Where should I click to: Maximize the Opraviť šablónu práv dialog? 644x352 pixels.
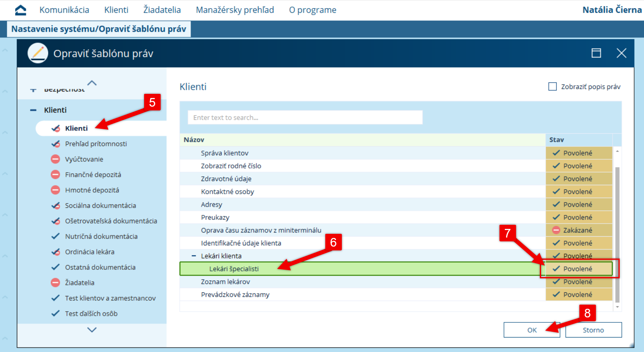point(596,53)
